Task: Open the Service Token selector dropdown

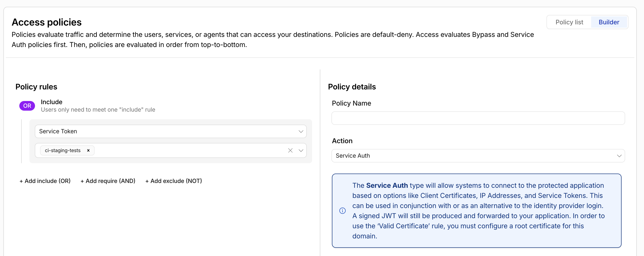Action: tap(170, 131)
